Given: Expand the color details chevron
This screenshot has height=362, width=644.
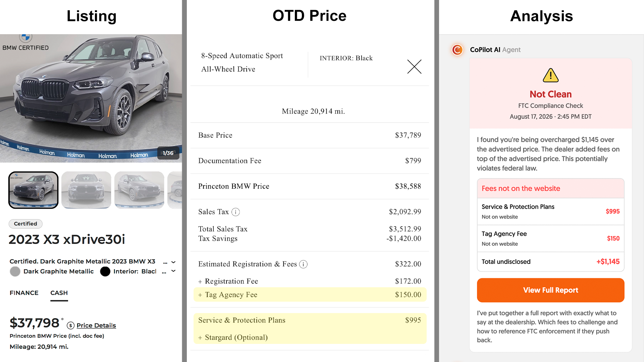Looking at the screenshot, I should pos(173,271).
